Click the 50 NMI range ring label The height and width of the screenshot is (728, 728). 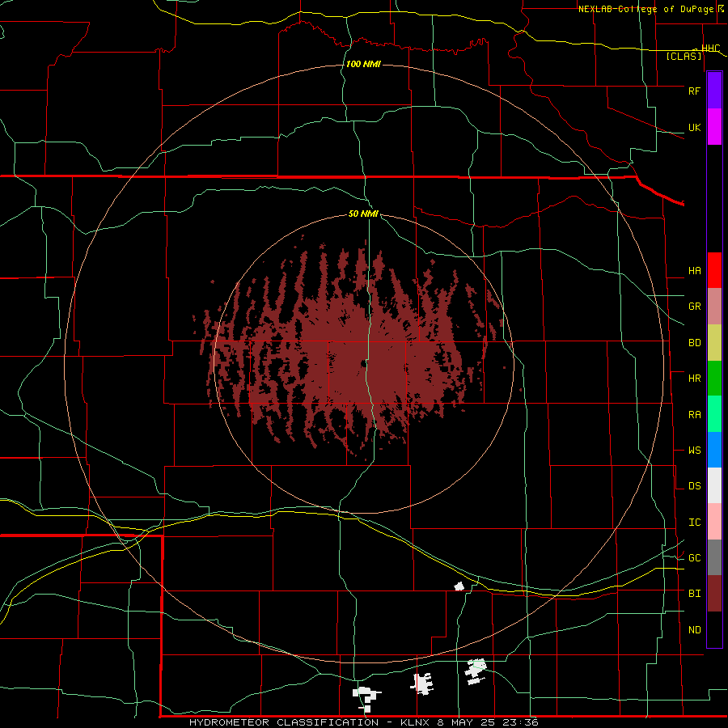[x=363, y=214]
